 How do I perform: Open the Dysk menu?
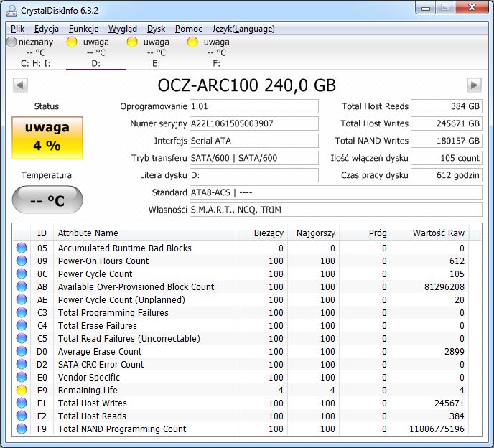pyautogui.click(x=157, y=29)
